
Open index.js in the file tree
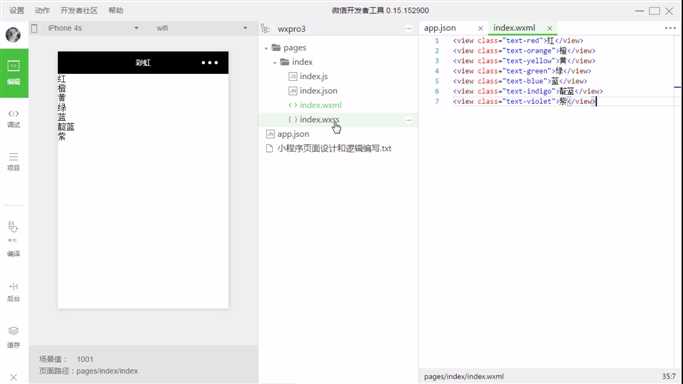314,76
